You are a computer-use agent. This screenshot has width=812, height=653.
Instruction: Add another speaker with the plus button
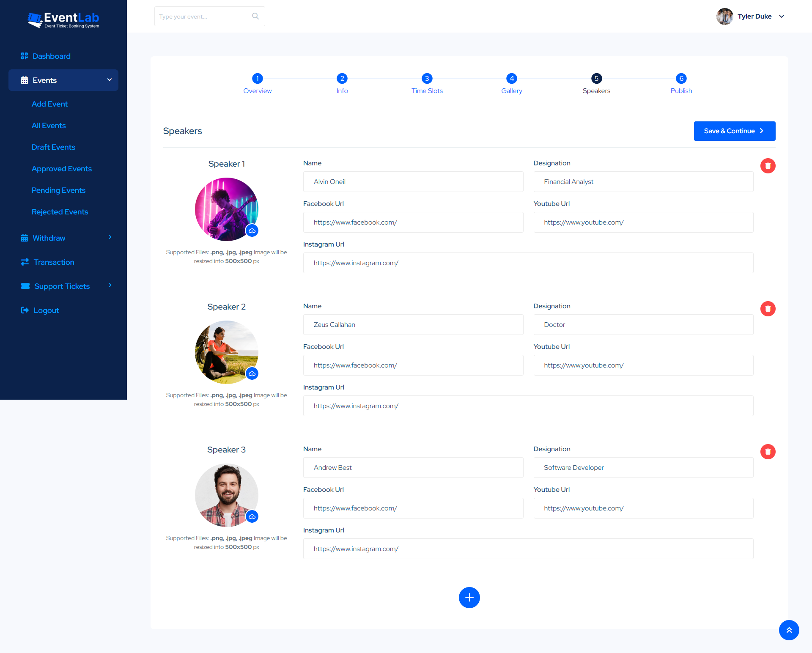pos(469,598)
